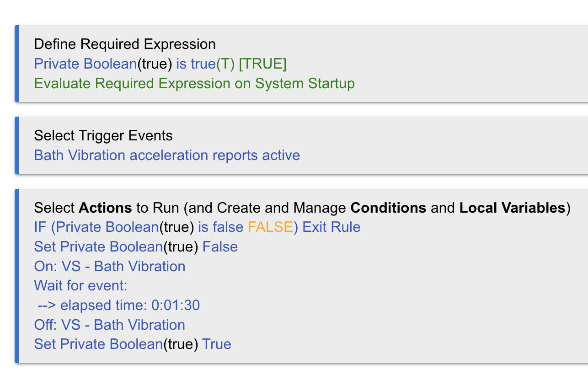Open Bath Vibration acceleration reports active trigger
This screenshot has width=588, height=375.
pos(167,155)
